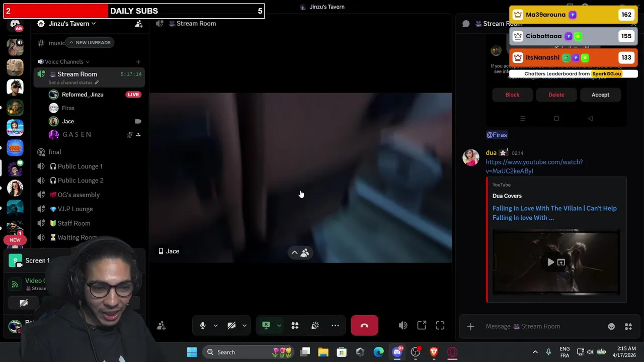Image resolution: width=644 pixels, height=362 pixels.
Task: Join OG's assembly voice channel
Action: [x=78, y=195]
